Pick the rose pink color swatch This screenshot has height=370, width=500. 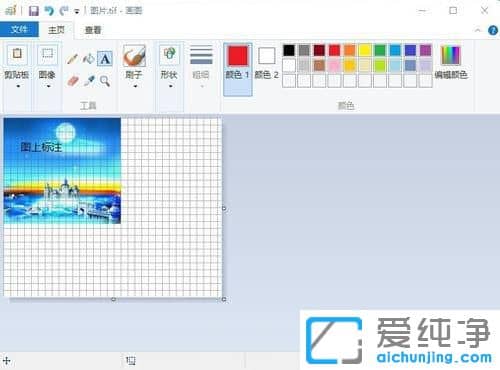tap(335, 65)
